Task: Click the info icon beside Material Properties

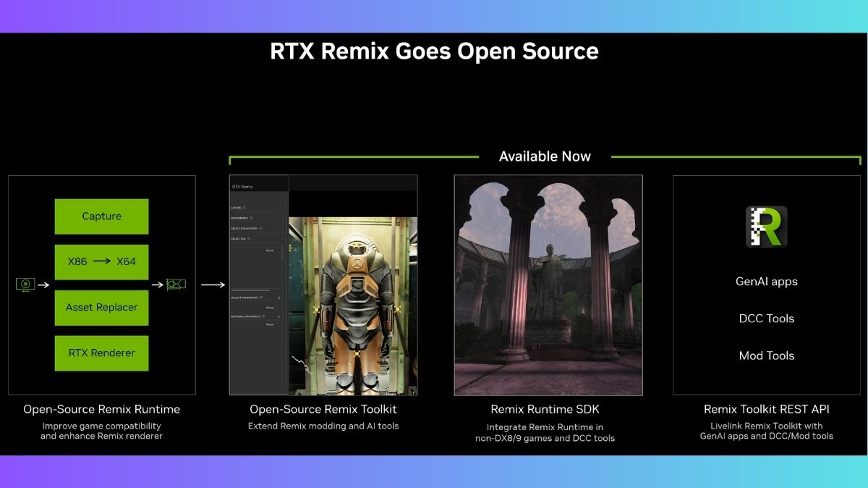Action: [265, 316]
